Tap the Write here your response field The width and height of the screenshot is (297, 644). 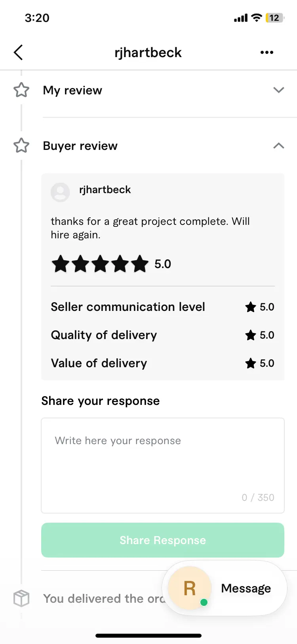click(163, 466)
